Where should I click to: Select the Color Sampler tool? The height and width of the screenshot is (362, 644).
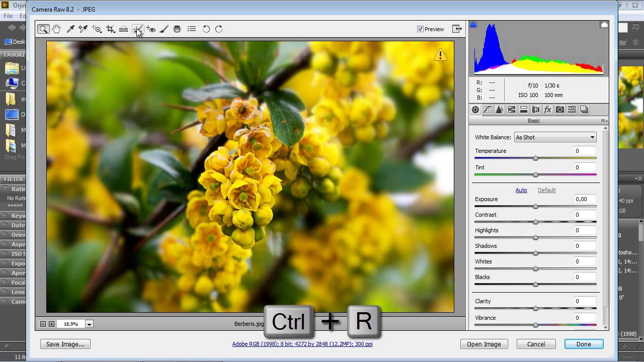[83, 29]
